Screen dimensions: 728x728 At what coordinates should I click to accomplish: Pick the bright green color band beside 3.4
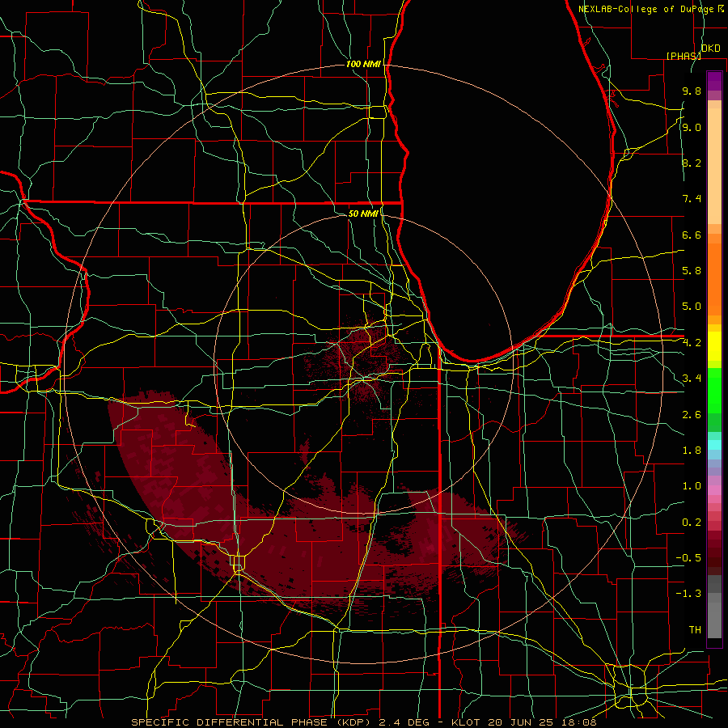point(714,390)
